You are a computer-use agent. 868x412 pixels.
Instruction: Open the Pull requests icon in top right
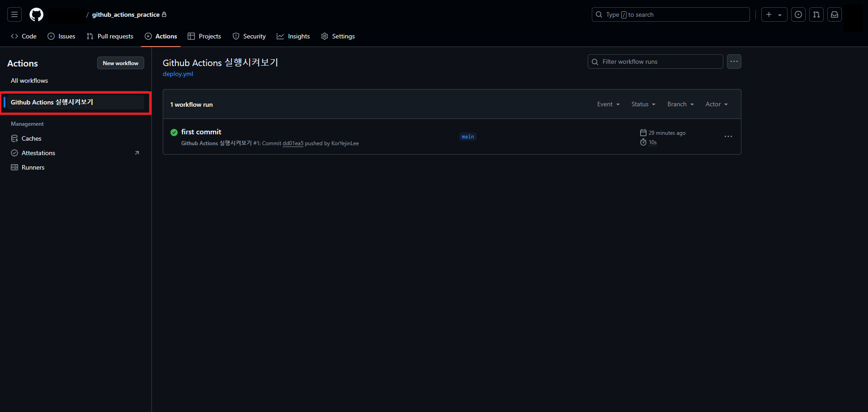coord(816,14)
